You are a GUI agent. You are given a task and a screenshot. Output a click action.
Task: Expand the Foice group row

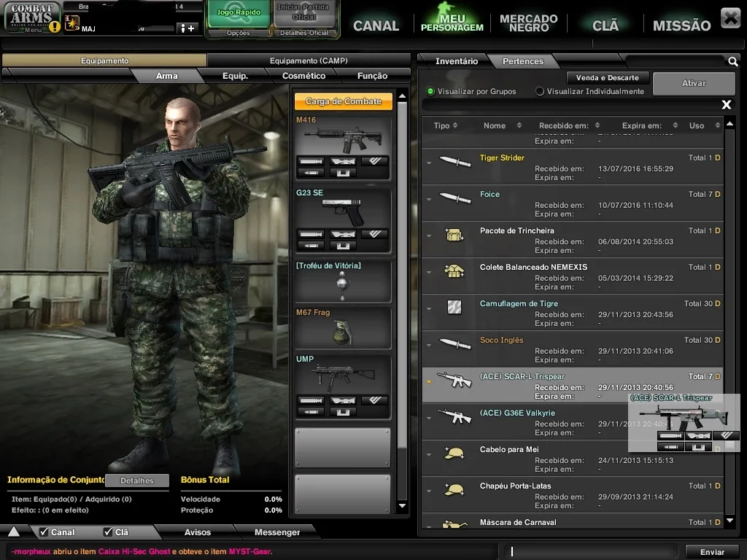(429, 199)
